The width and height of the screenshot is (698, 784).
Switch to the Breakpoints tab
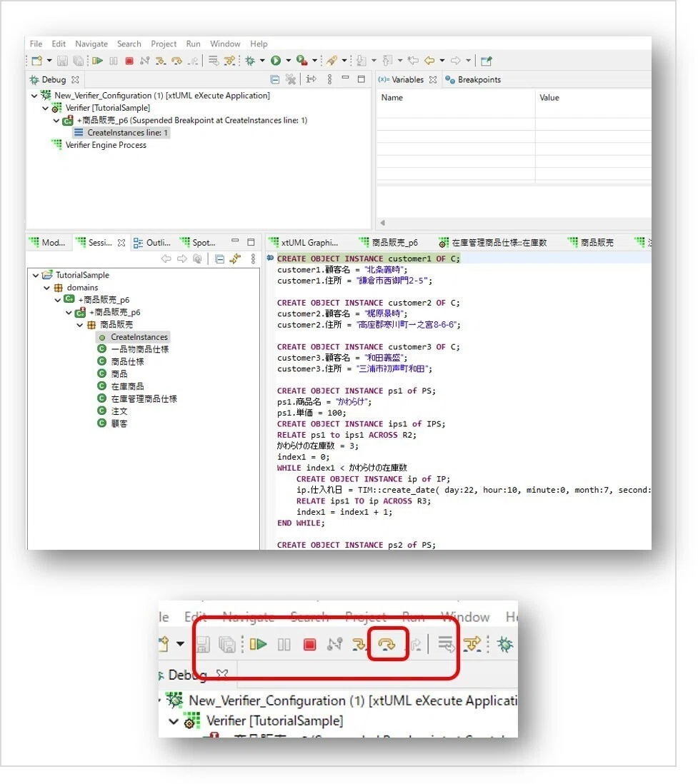pos(474,80)
